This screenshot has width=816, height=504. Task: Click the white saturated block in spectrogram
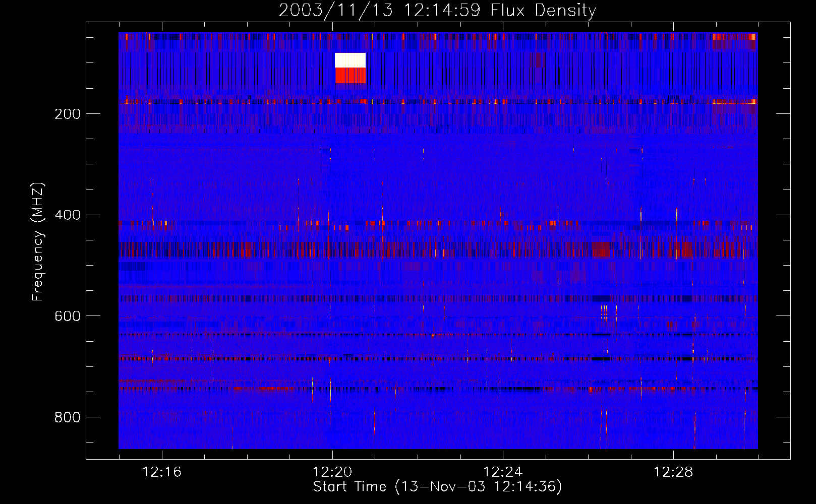click(350, 60)
